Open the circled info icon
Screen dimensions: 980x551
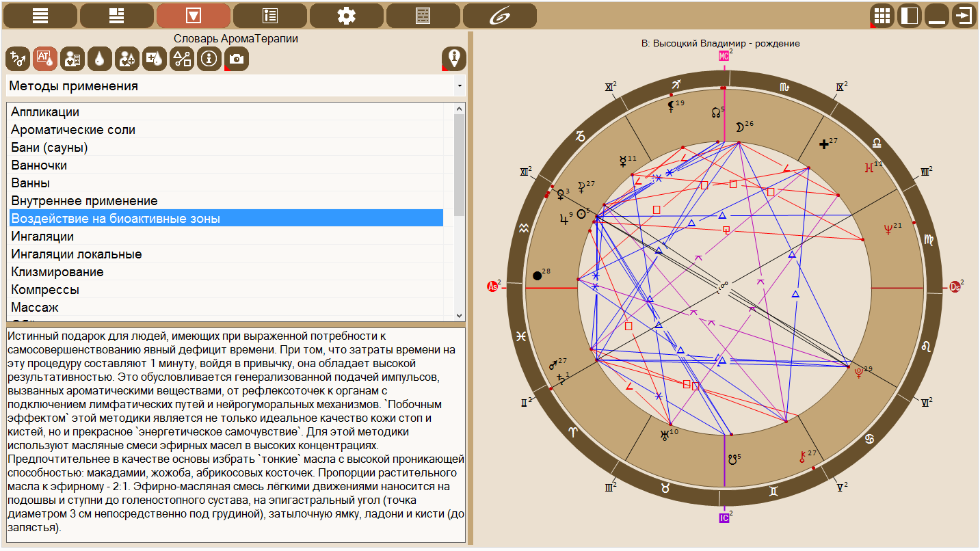pos(209,59)
